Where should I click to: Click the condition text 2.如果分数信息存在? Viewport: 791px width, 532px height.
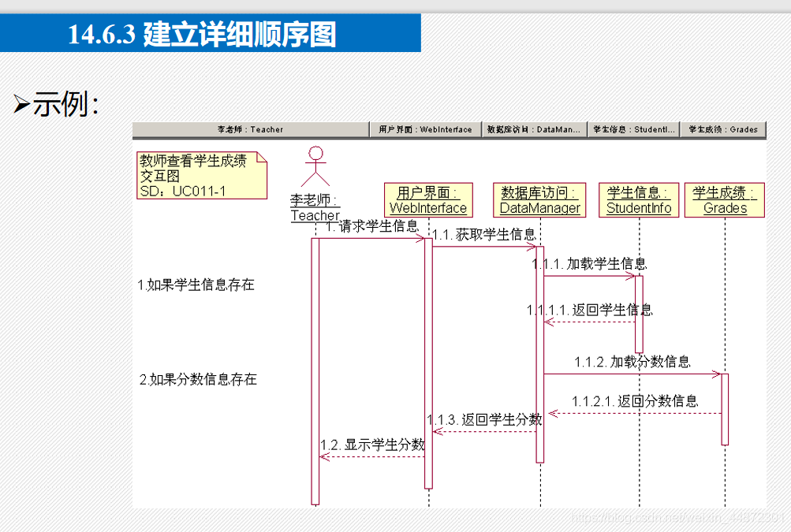coord(198,379)
